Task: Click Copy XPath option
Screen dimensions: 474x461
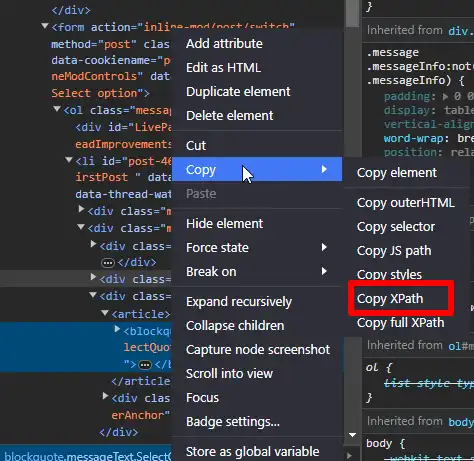Action: 390,299
